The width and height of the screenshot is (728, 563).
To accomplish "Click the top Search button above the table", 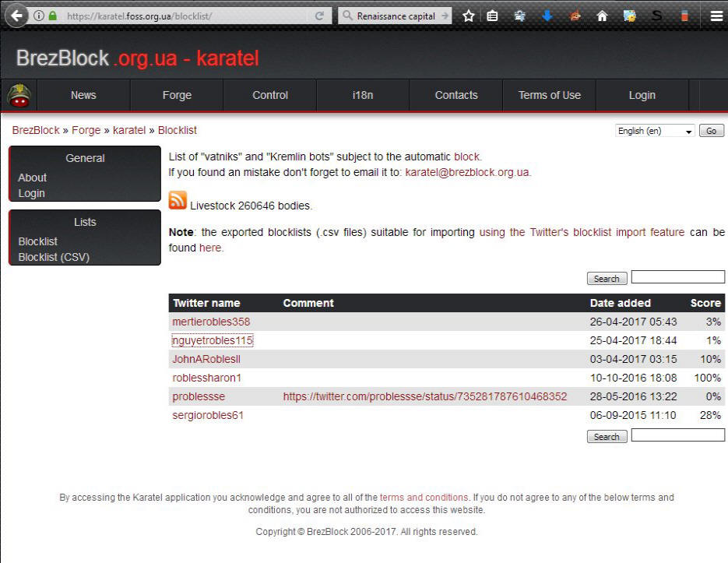I will click(607, 279).
